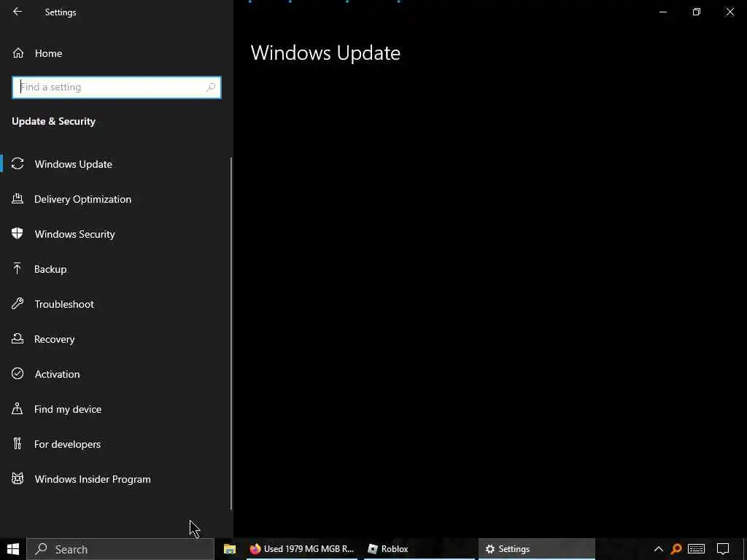This screenshot has width=747, height=560.
Task: Open For developers page
Action: coord(67,444)
